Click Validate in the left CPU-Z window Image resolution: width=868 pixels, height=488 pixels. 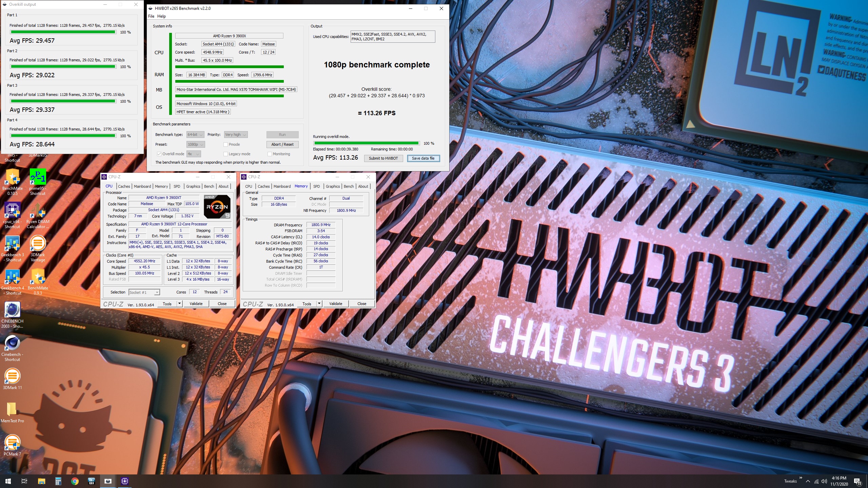tap(196, 304)
